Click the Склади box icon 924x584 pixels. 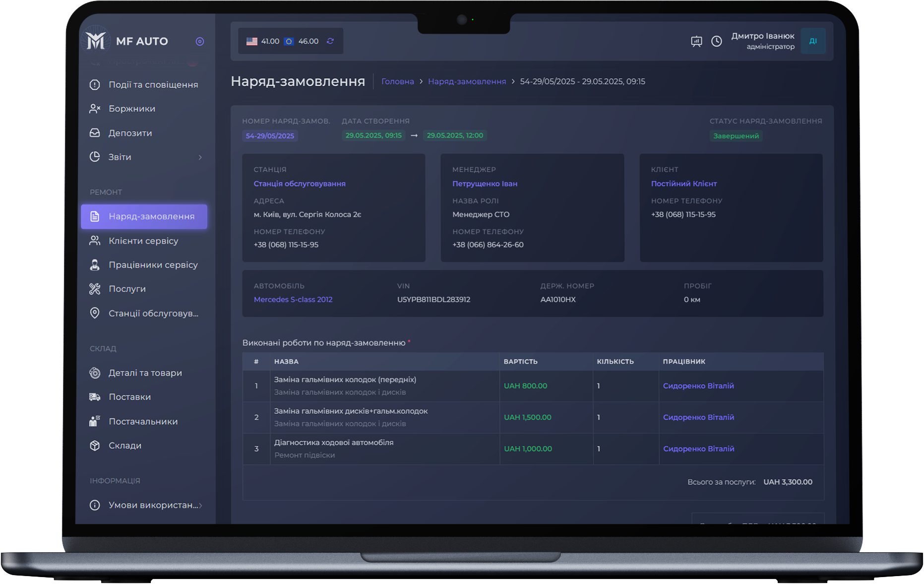click(x=95, y=446)
